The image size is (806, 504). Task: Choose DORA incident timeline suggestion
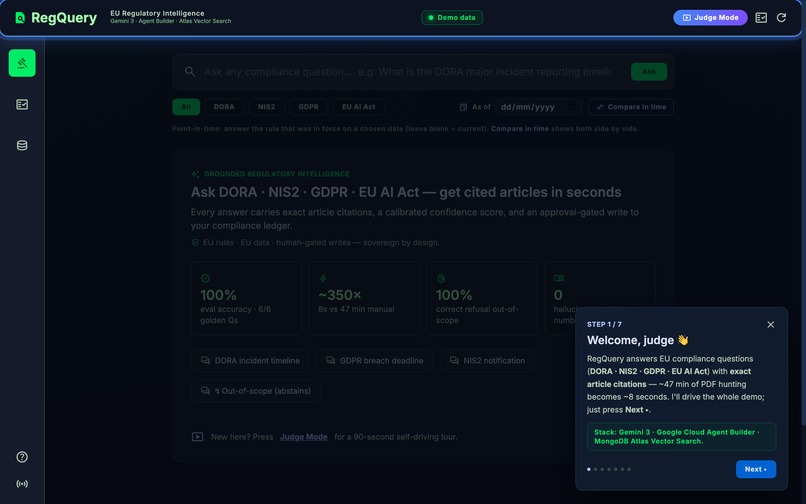[x=250, y=361]
